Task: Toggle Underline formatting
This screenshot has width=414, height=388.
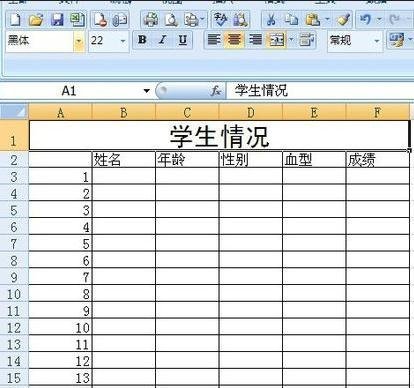Action: pos(183,40)
